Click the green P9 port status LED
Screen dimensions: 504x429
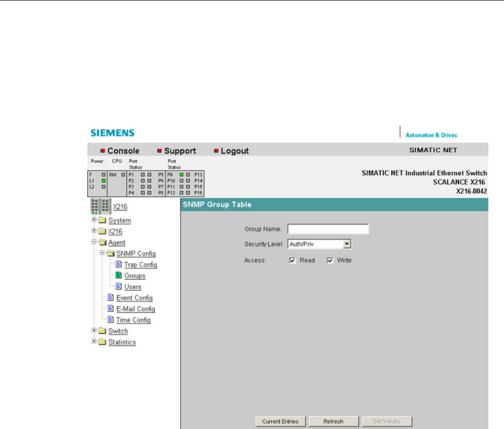[182, 175]
